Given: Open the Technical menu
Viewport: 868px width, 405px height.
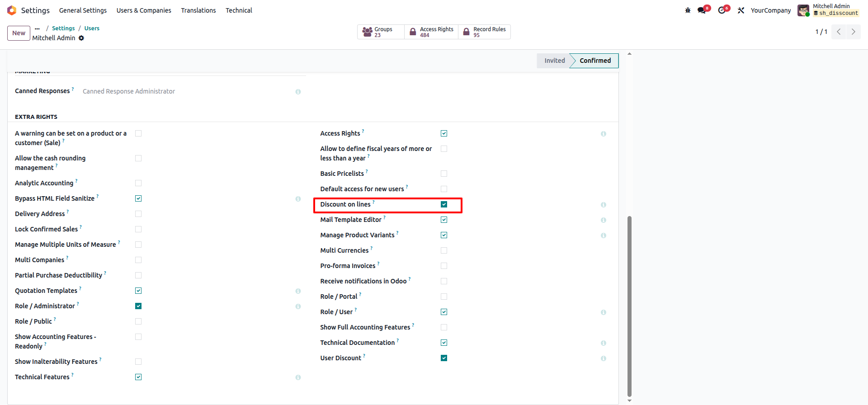Looking at the screenshot, I should 239,10.
